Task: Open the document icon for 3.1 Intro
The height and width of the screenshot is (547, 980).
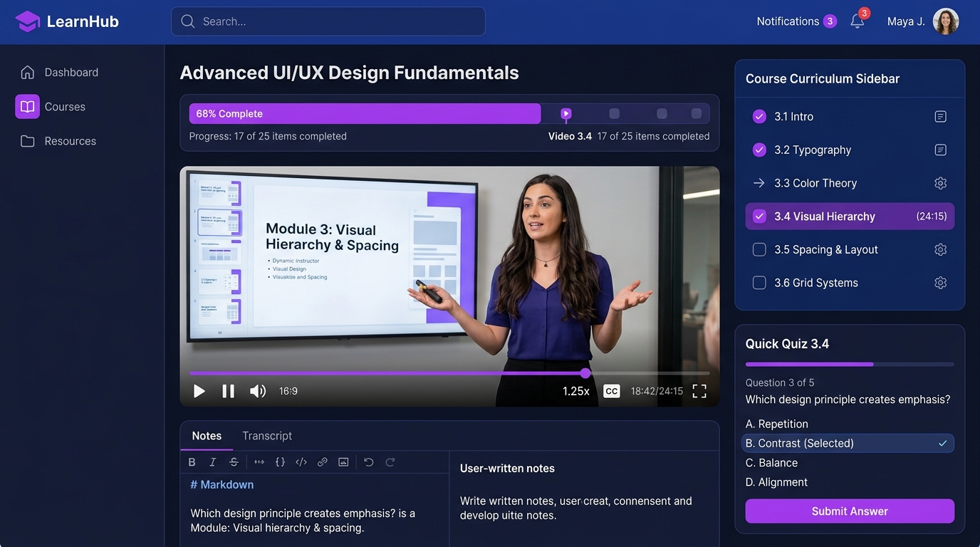Action: pos(940,116)
